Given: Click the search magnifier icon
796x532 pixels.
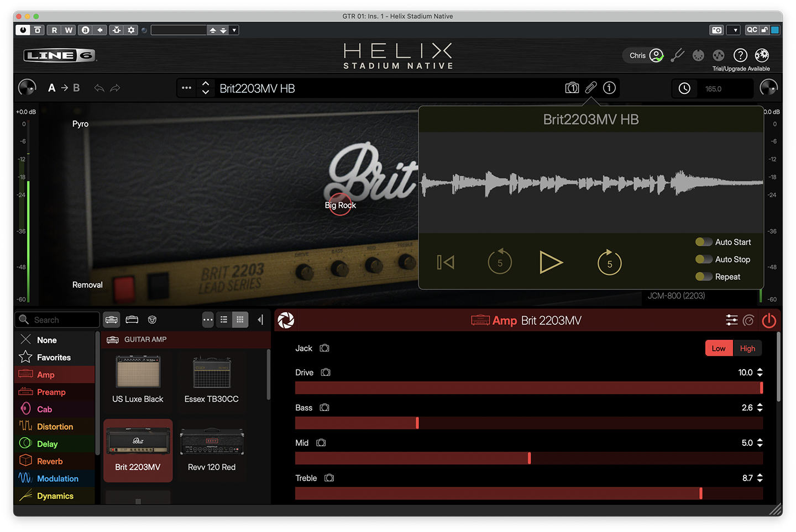Looking at the screenshot, I should coord(24,319).
